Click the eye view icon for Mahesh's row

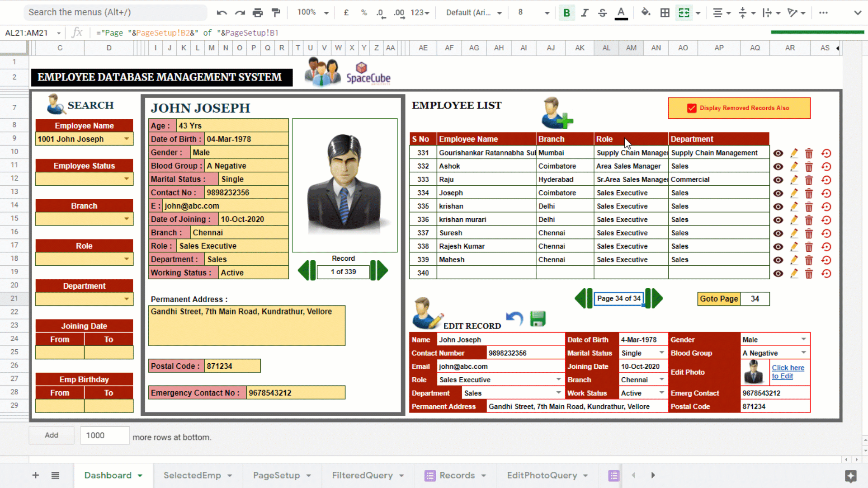click(778, 260)
